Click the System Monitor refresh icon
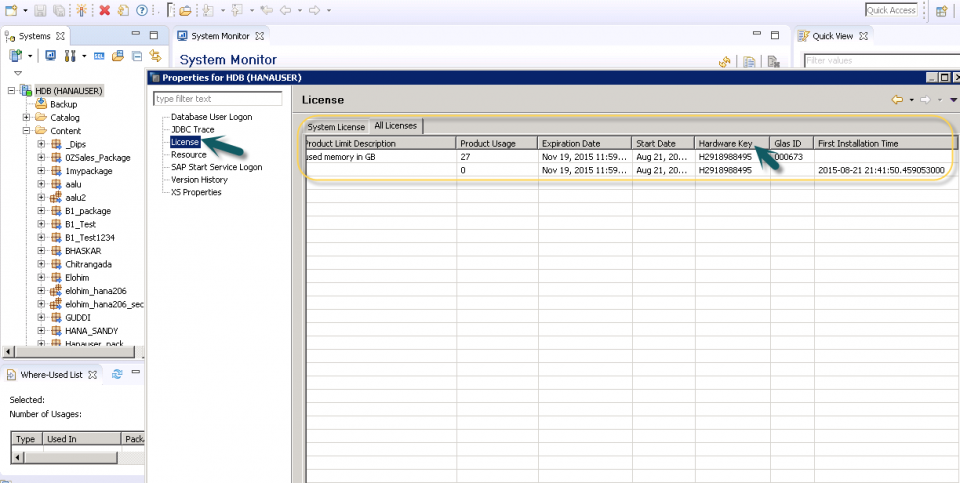 click(x=725, y=62)
